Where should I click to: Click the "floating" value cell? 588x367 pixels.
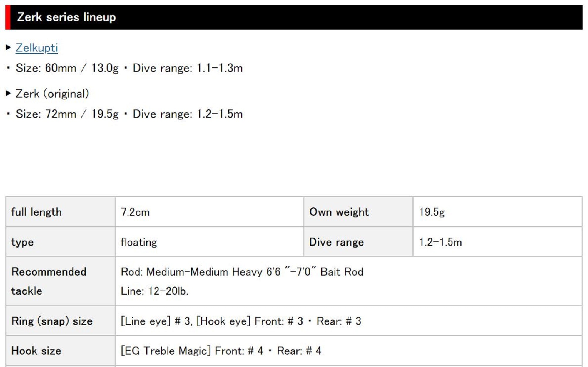coord(209,242)
